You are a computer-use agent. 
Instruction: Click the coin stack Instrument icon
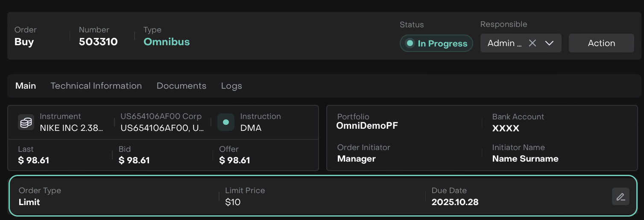tap(26, 122)
